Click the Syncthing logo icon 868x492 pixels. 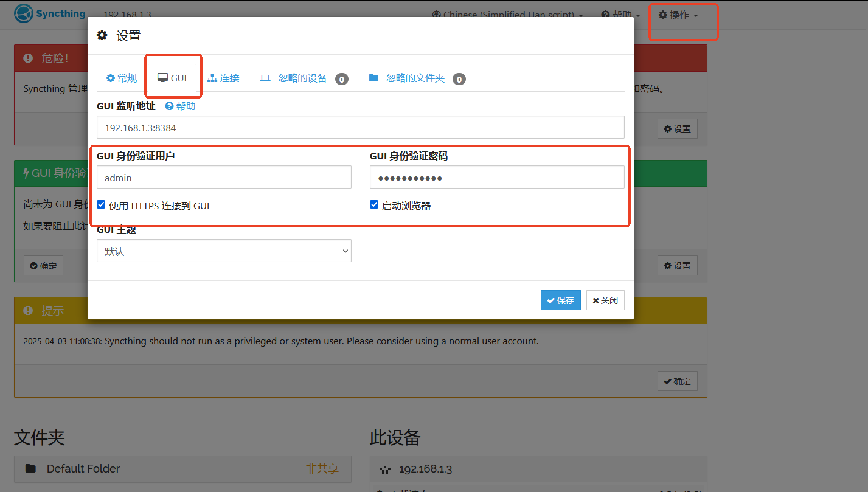(23, 13)
